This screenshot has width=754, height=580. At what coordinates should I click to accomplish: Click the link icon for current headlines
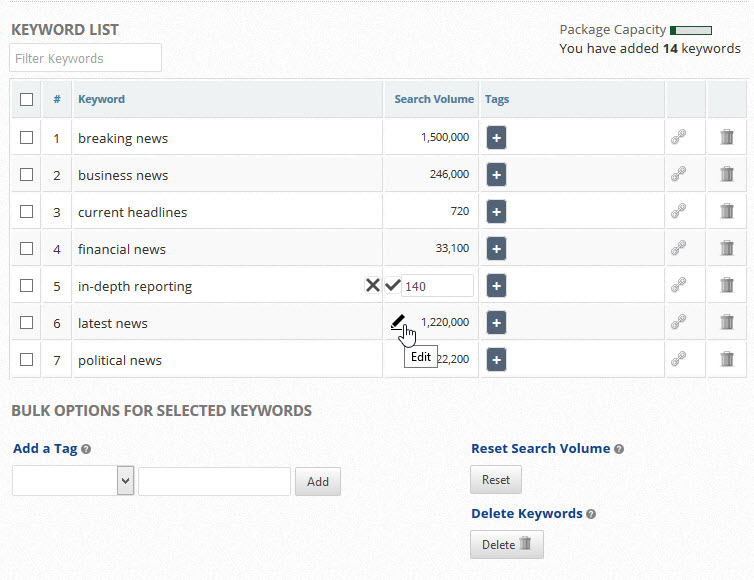click(x=678, y=212)
